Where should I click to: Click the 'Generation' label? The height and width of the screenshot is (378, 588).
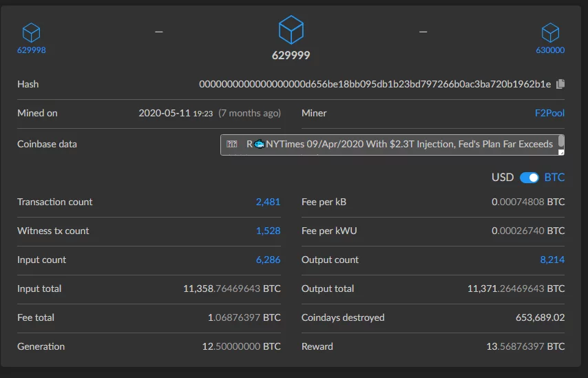[41, 346]
